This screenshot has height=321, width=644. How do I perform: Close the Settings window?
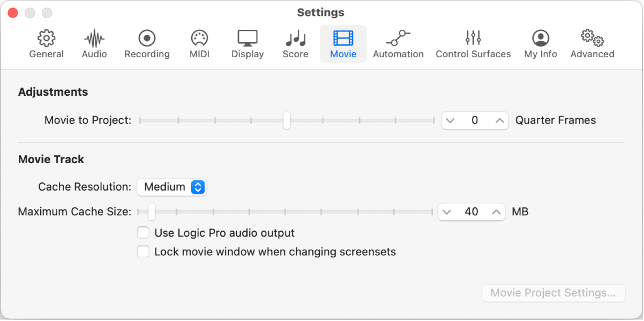[13, 12]
